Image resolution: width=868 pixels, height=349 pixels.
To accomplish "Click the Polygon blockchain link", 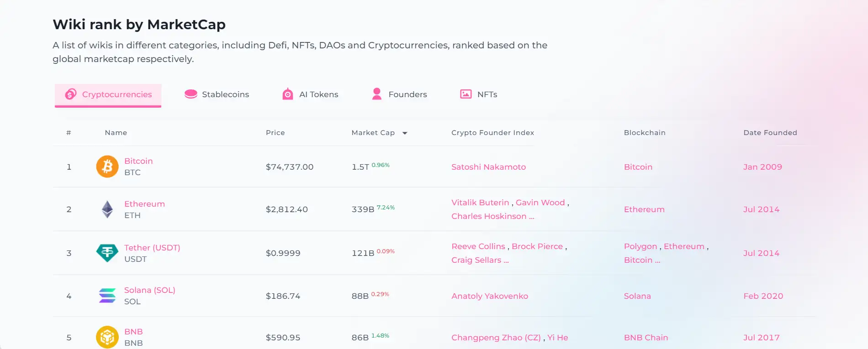I will point(640,246).
